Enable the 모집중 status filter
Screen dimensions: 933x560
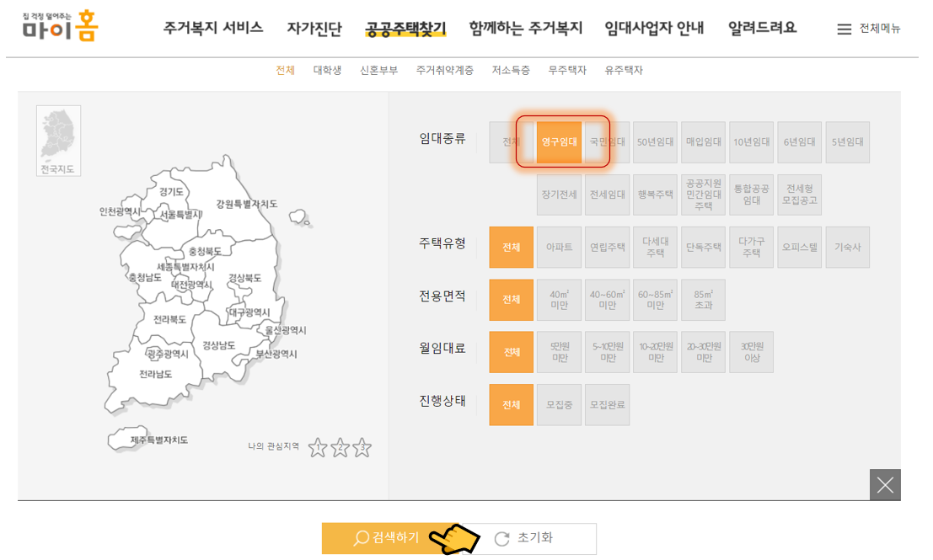pyautogui.click(x=559, y=404)
